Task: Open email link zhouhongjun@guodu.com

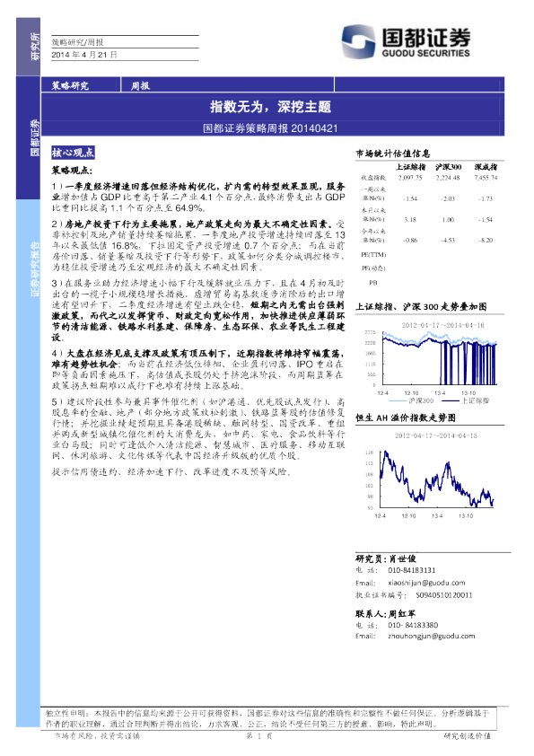Action: tap(432, 636)
